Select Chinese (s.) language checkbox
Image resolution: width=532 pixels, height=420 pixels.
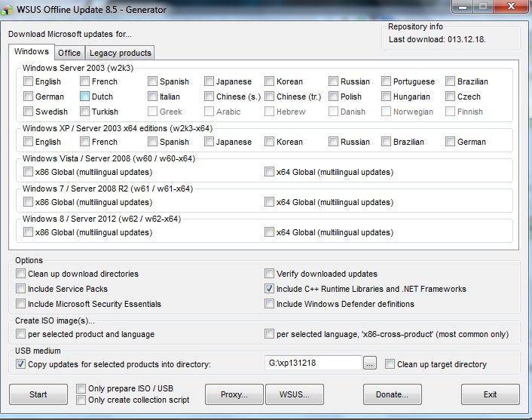209,97
